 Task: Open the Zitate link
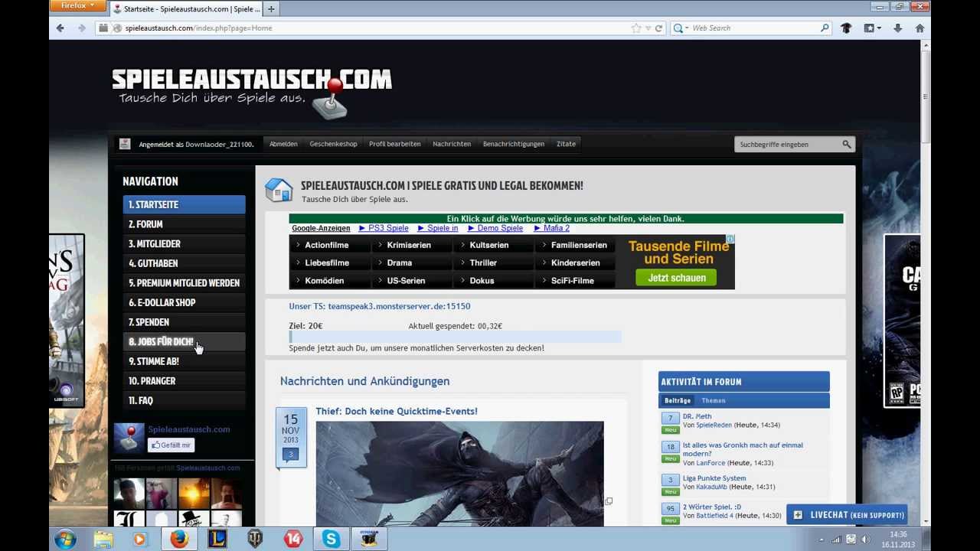coord(566,144)
